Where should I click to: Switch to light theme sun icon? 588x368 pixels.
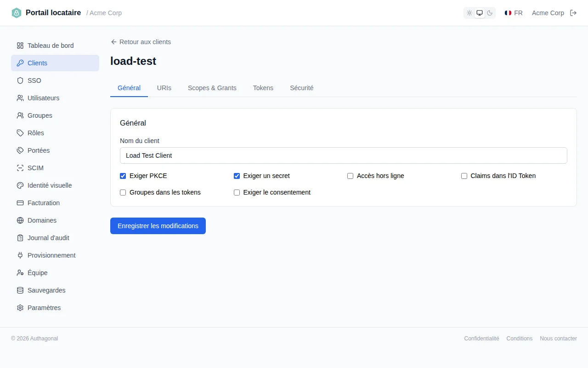469,13
